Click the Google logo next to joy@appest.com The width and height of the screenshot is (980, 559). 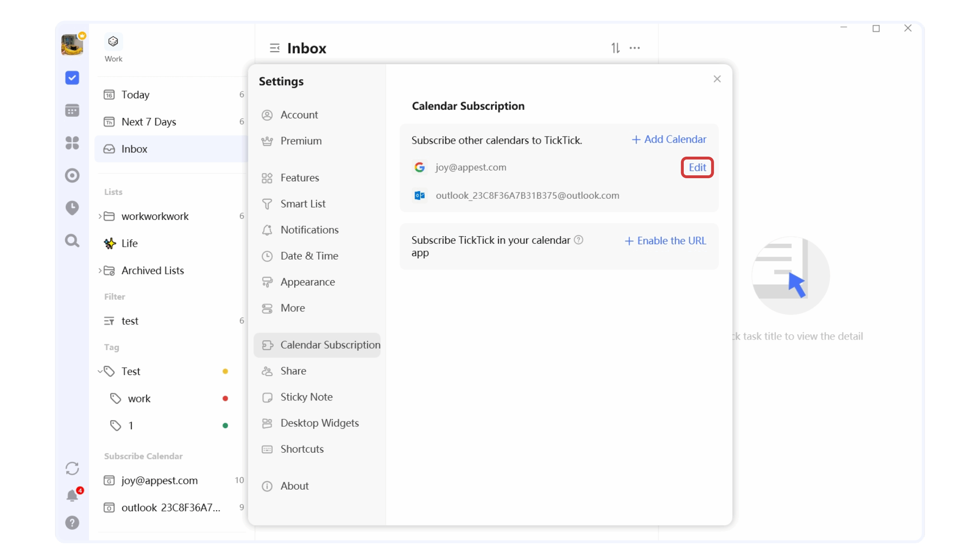coord(420,167)
